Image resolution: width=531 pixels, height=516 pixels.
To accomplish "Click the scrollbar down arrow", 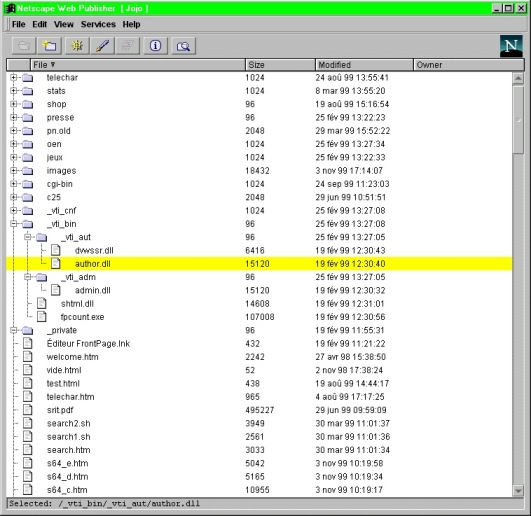I will pyautogui.click(x=518, y=490).
